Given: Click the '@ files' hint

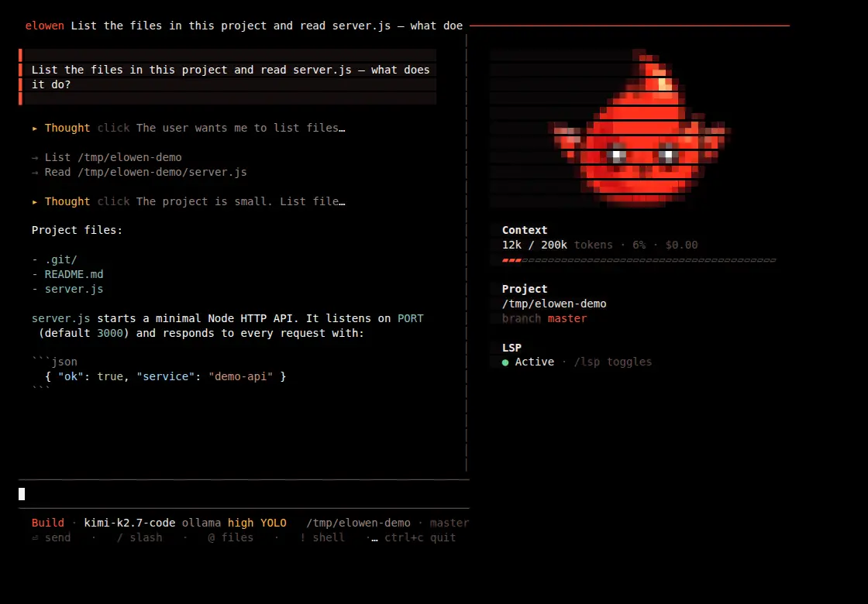Looking at the screenshot, I should click(x=231, y=537).
